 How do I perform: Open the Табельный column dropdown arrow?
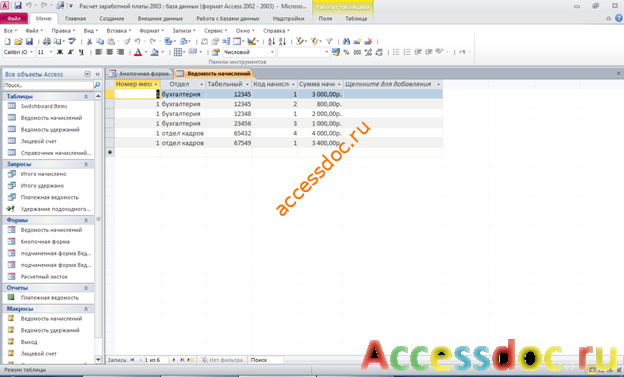247,84
